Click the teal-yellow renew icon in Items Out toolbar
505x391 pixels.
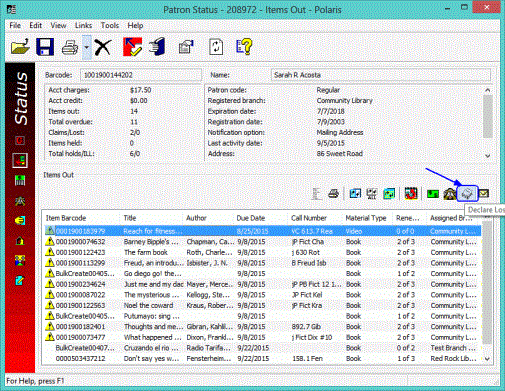click(389, 194)
